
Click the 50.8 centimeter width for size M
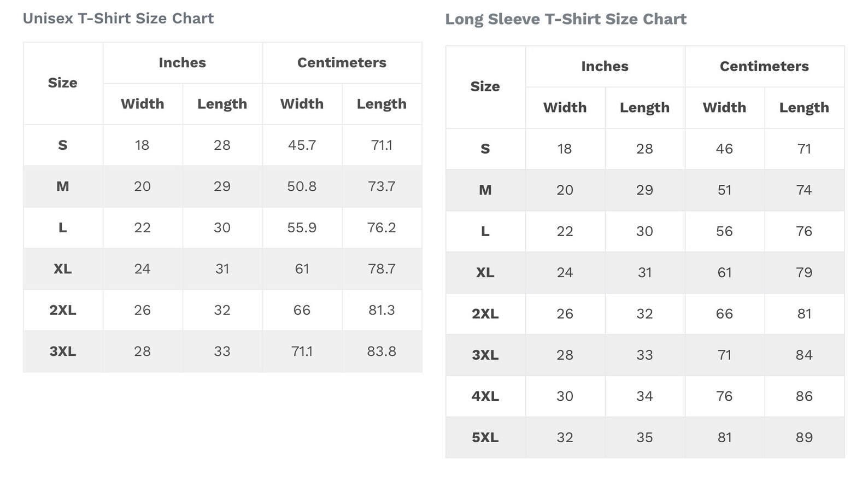tap(302, 186)
